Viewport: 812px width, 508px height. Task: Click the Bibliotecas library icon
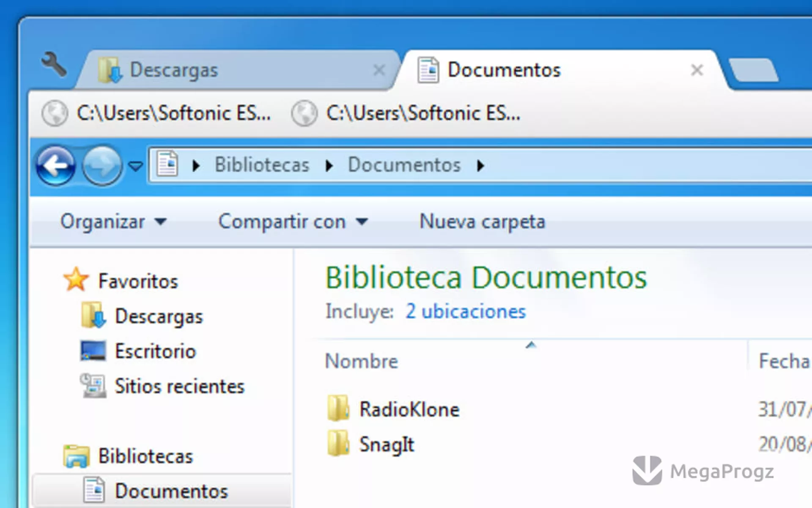(76, 456)
